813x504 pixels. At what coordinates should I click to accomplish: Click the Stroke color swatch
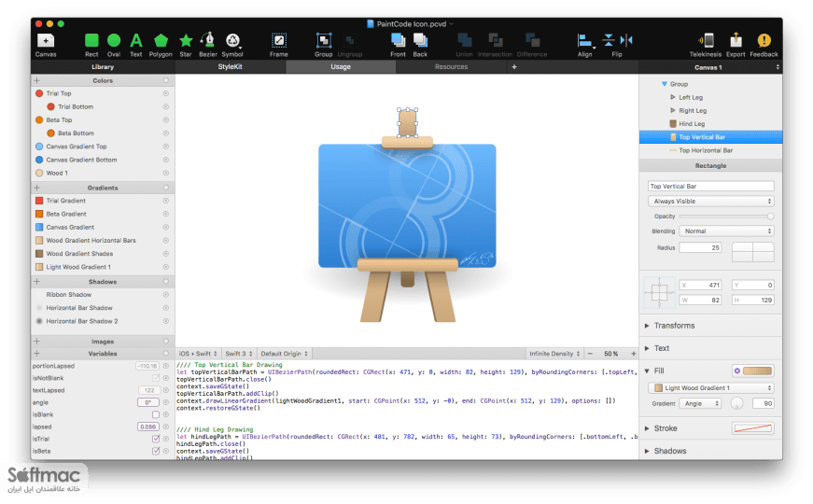753,428
